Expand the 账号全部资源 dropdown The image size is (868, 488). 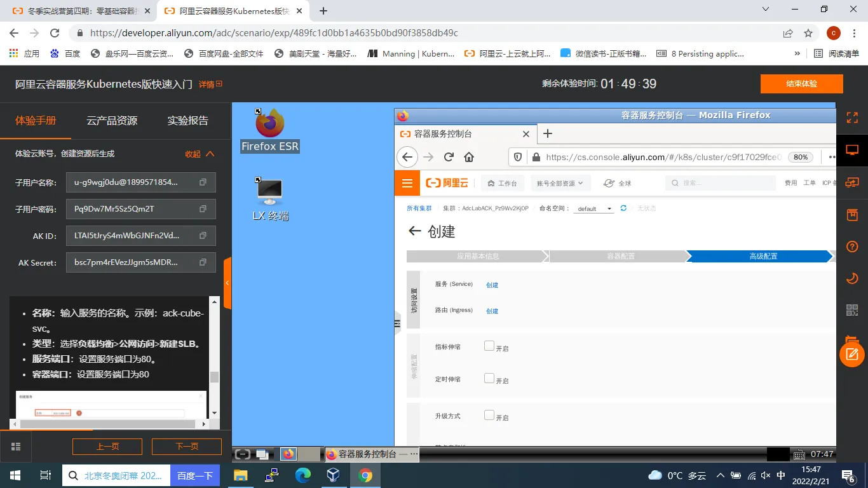pos(560,183)
